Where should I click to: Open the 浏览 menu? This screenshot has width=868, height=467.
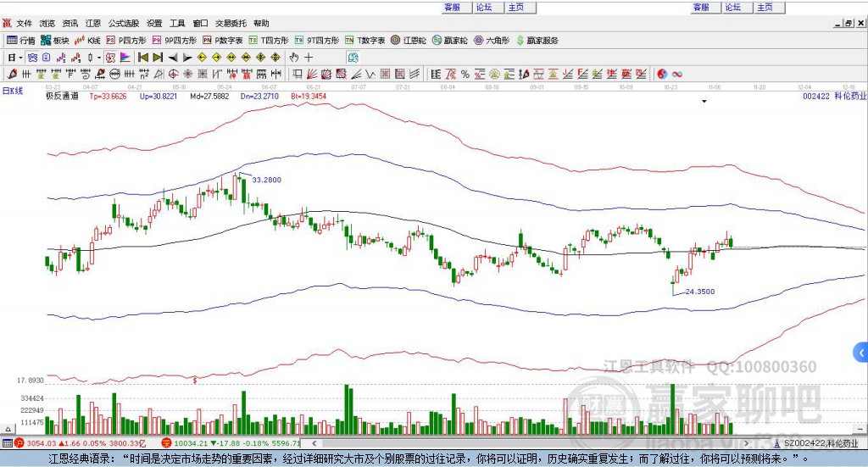[47, 23]
